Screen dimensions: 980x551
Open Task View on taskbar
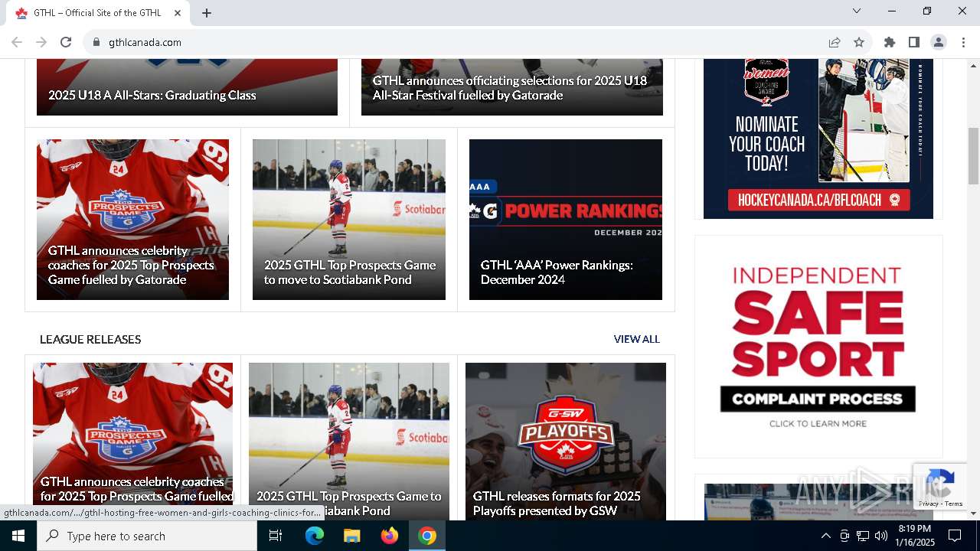click(x=276, y=536)
